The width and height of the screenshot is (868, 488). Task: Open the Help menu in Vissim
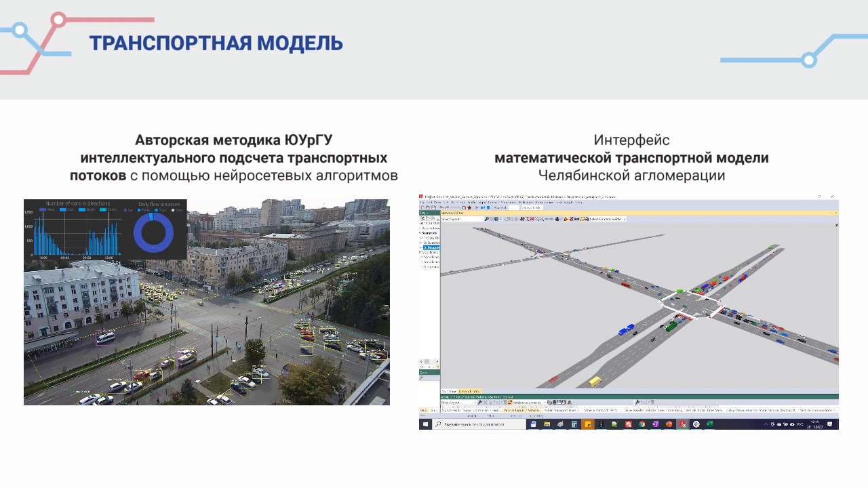(578, 202)
